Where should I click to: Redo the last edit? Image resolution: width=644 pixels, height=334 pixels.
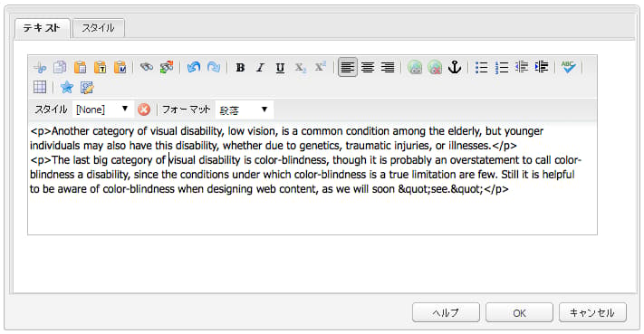pos(214,67)
